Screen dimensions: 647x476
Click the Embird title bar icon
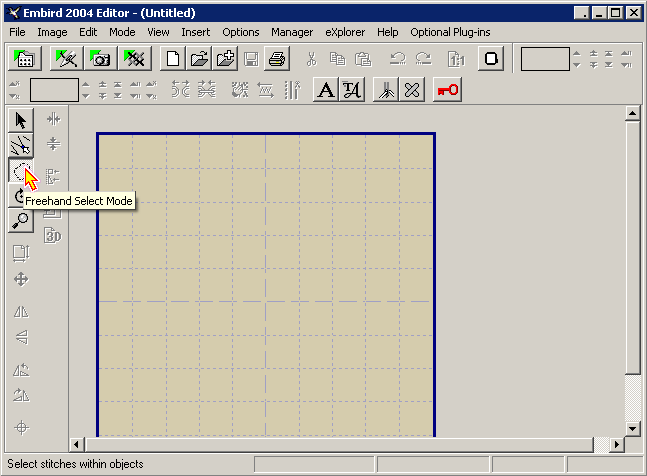14,13
